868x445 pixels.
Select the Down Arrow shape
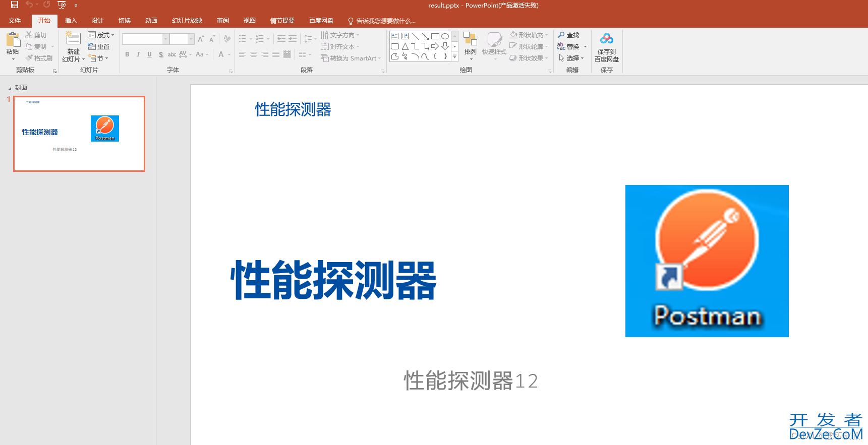click(445, 46)
